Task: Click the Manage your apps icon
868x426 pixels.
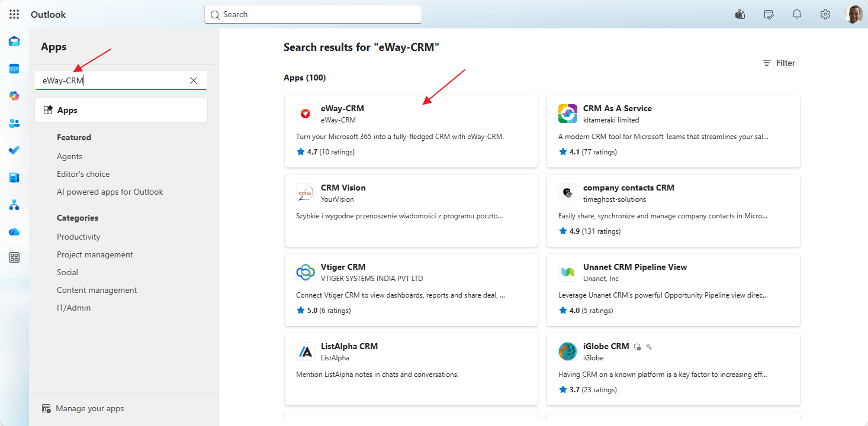Action: (46, 409)
